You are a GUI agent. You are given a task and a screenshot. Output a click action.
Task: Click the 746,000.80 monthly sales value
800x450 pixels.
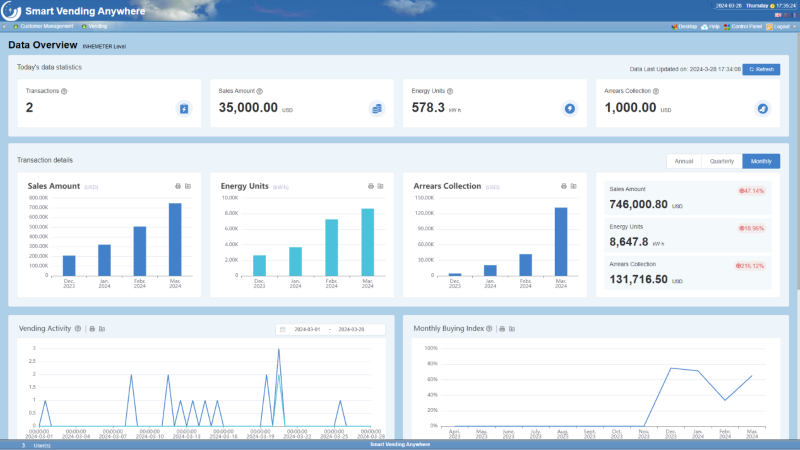click(638, 204)
